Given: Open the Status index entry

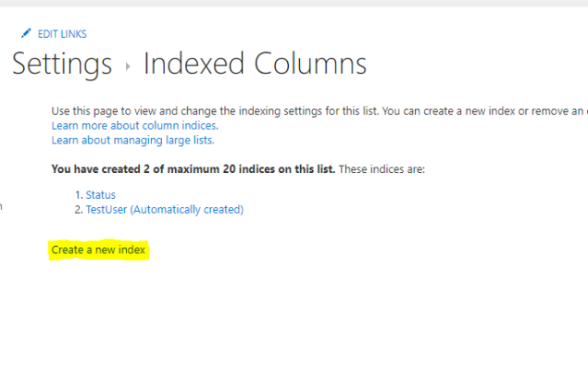Looking at the screenshot, I should [101, 195].
